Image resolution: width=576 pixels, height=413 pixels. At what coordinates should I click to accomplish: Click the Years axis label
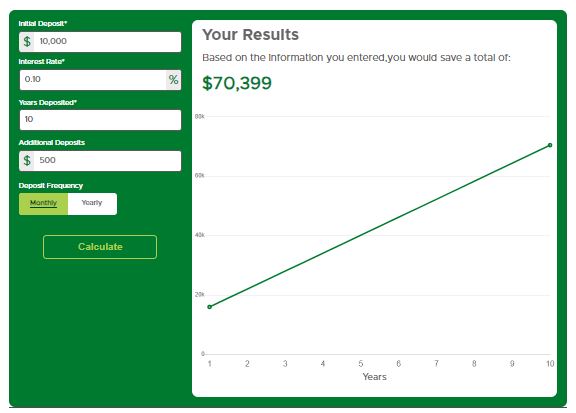click(x=374, y=377)
